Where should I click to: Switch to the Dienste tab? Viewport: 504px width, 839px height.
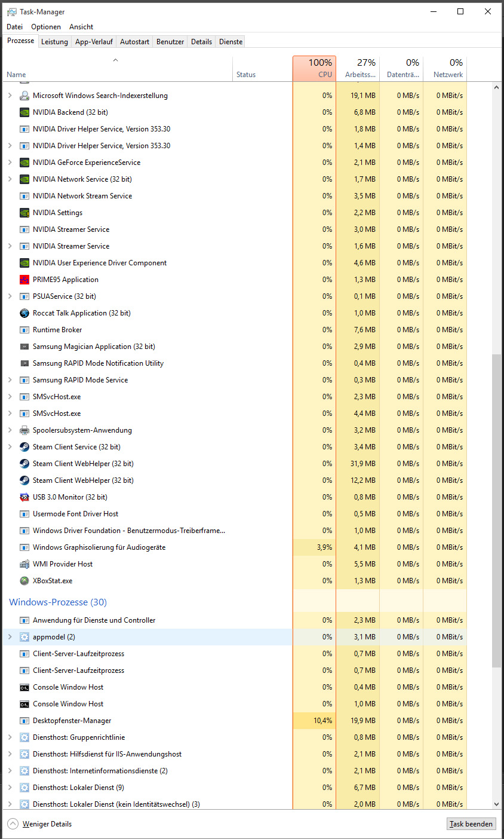click(x=231, y=42)
